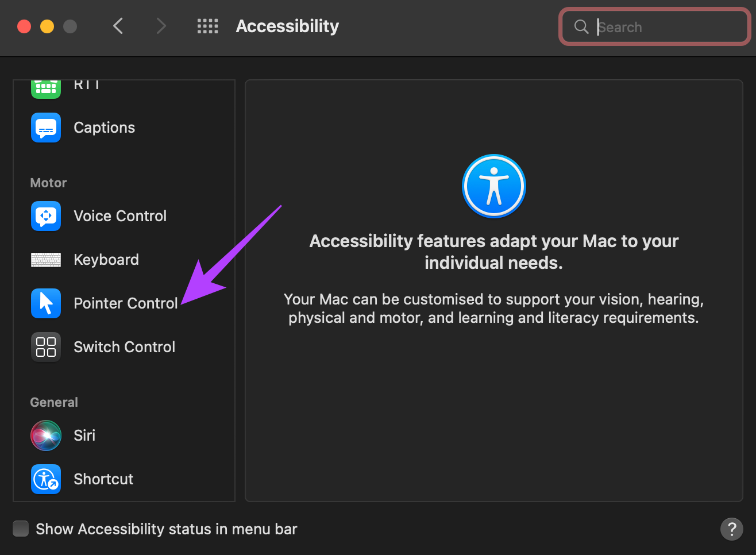This screenshot has width=756, height=555.
Task: Click the partially visible RTT icon
Action: pyautogui.click(x=46, y=89)
